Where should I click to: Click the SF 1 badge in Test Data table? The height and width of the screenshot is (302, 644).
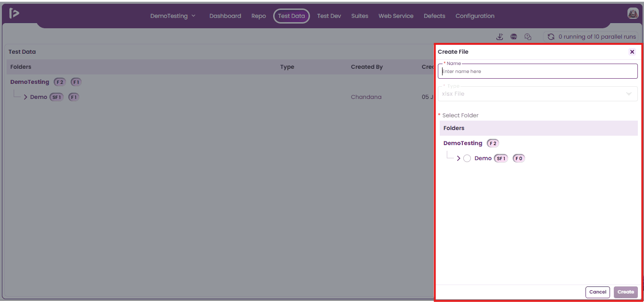pyautogui.click(x=57, y=97)
